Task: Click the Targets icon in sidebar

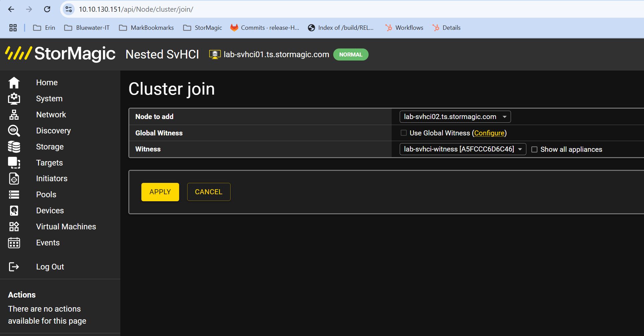Action: (14, 163)
